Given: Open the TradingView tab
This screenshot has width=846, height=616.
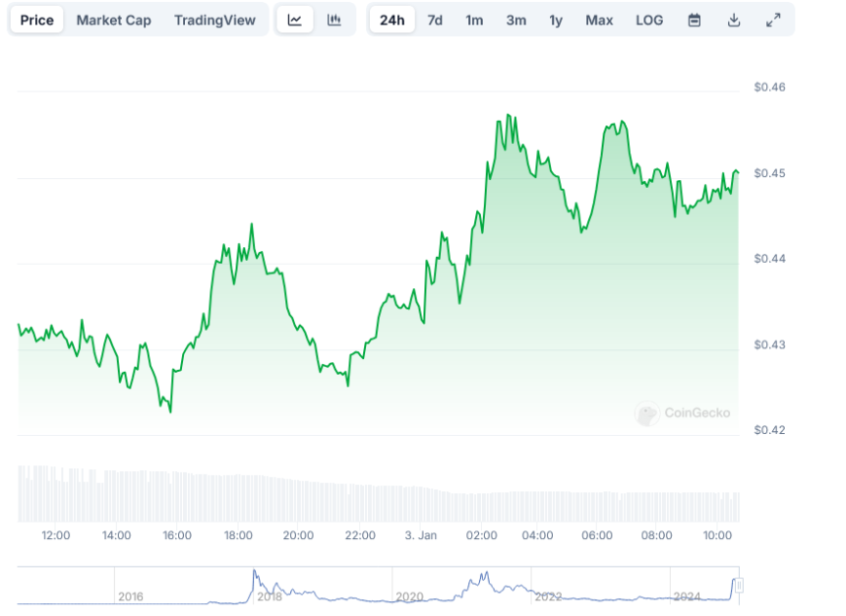Looking at the screenshot, I should (214, 20).
